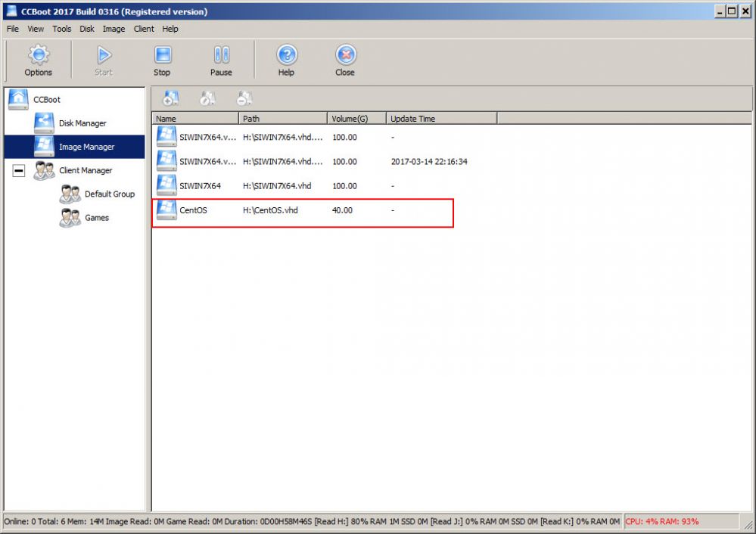
Task: Collapse the Client Manager tree branch
Action: click(x=19, y=171)
